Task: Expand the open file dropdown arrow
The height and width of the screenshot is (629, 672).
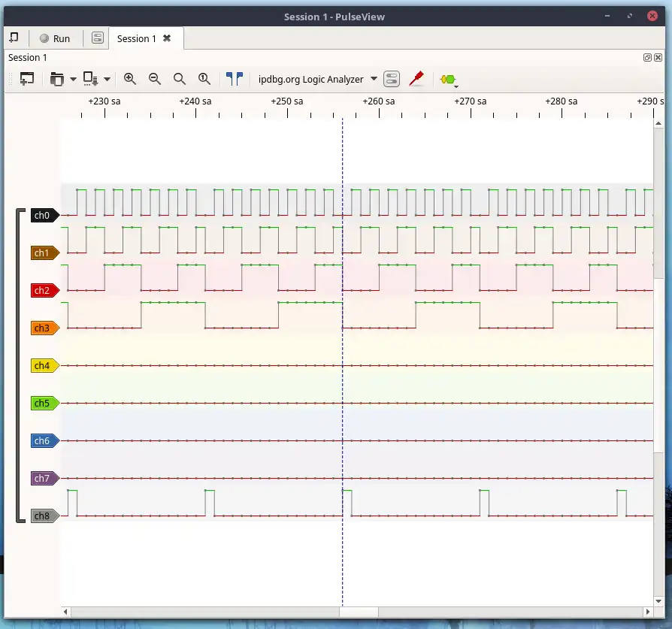Action: (73, 79)
